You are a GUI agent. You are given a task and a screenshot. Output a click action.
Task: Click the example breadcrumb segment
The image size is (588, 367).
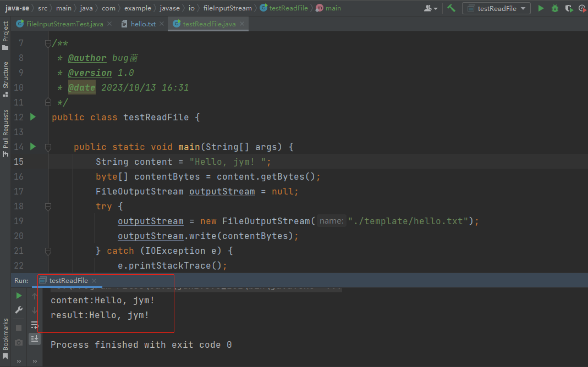pyautogui.click(x=138, y=8)
